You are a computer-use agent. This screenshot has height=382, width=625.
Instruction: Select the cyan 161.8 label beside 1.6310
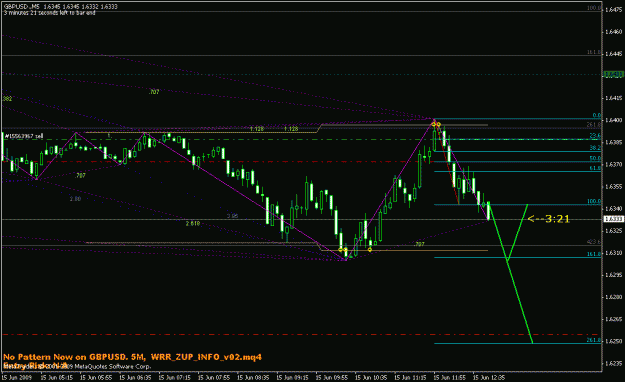point(594,254)
